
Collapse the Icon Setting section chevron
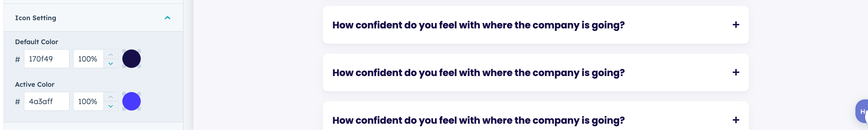coord(167,18)
